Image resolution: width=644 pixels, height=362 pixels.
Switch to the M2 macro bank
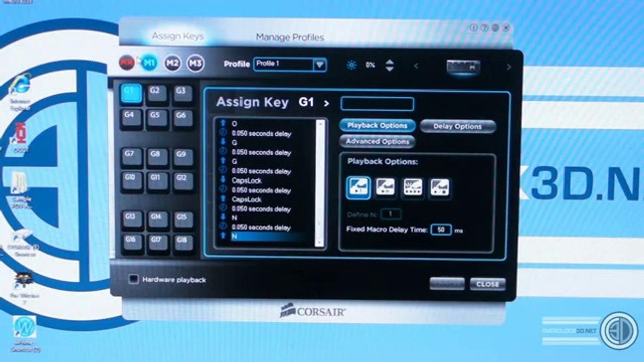point(172,63)
